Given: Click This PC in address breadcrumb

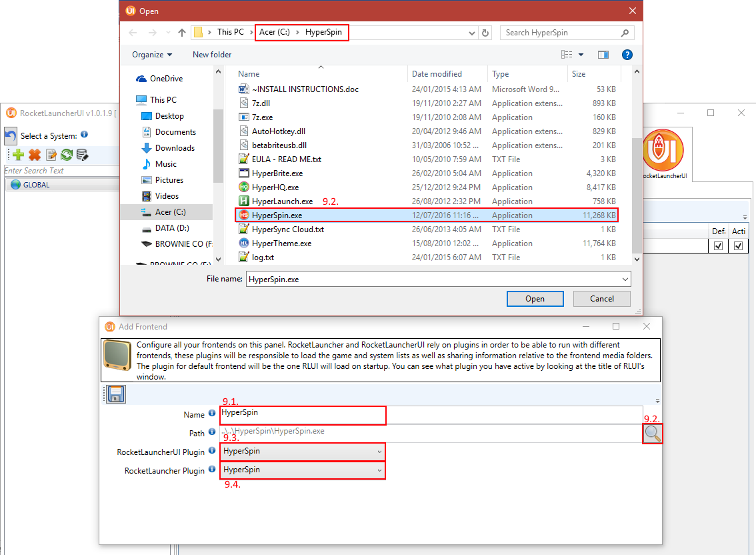Looking at the screenshot, I should pyautogui.click(x=231, y=32).
